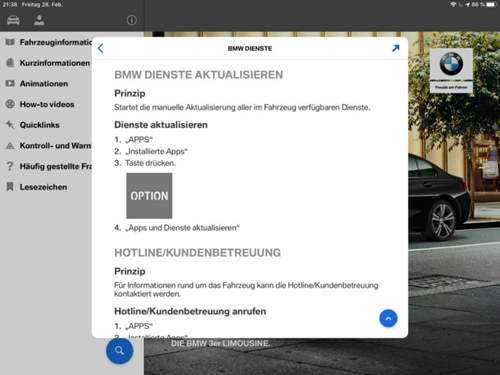Tap the info circle icon
The height and width of the screenshot is (375, 500).
click(x=132, y=20)
